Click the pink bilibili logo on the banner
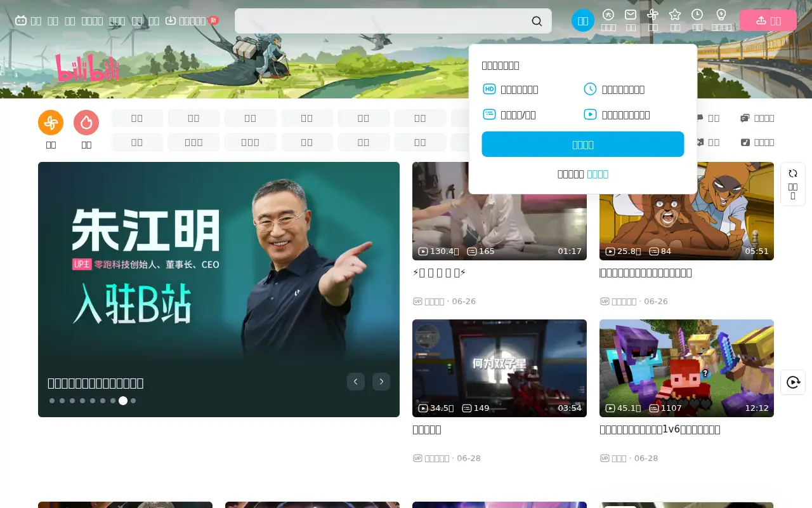Screen dimensions: 812x508 pos(88,68)
